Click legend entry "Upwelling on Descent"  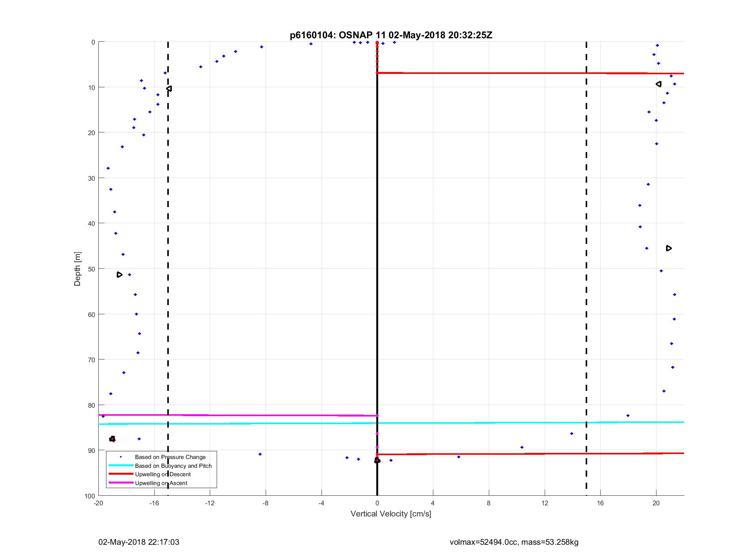[x=163, y=474]
